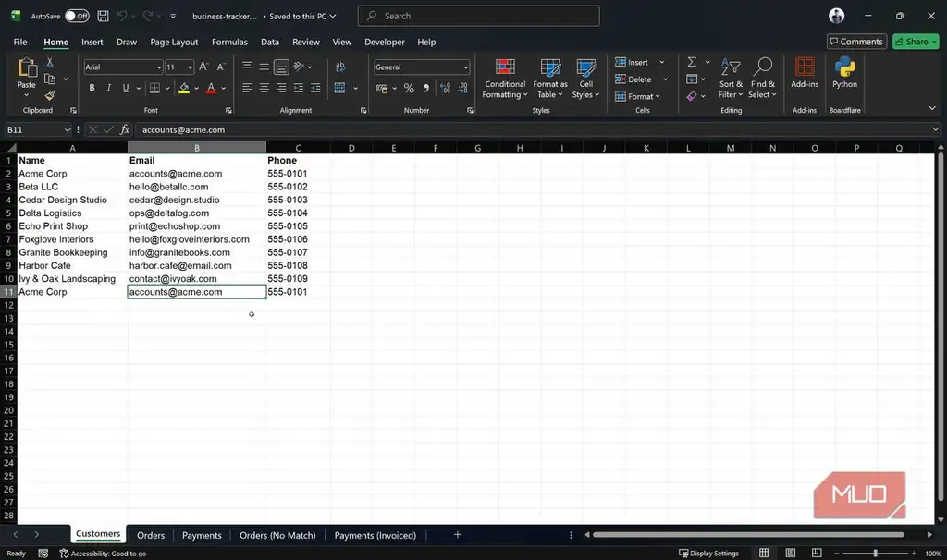Apply Percent Style format
The width and height of the screenshot is (947, 560).
pyautogui.click(x=409, y=88)
